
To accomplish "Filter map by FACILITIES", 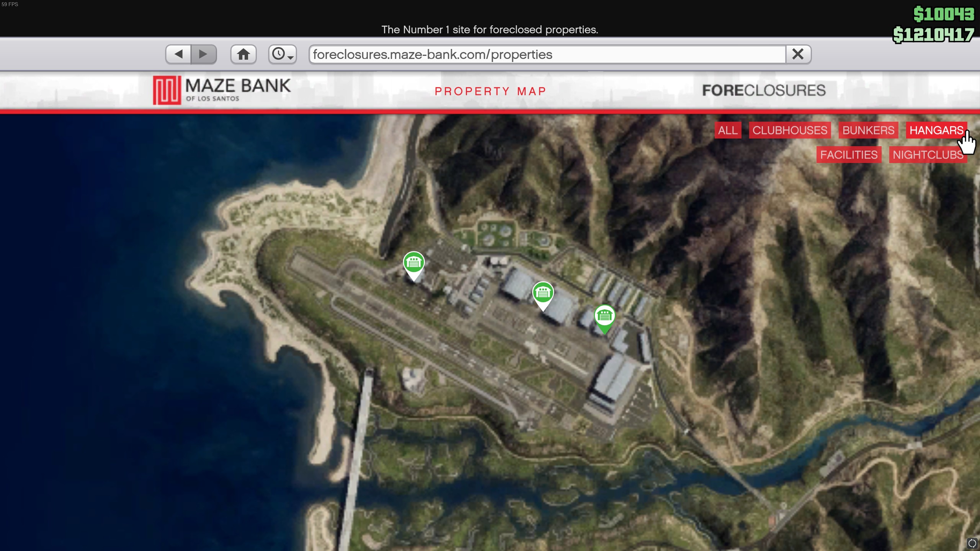I will 849,155.
